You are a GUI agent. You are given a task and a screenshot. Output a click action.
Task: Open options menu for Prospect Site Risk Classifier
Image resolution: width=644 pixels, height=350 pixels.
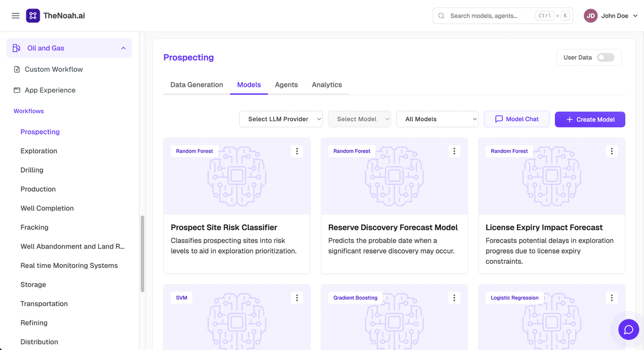[297, 151]
